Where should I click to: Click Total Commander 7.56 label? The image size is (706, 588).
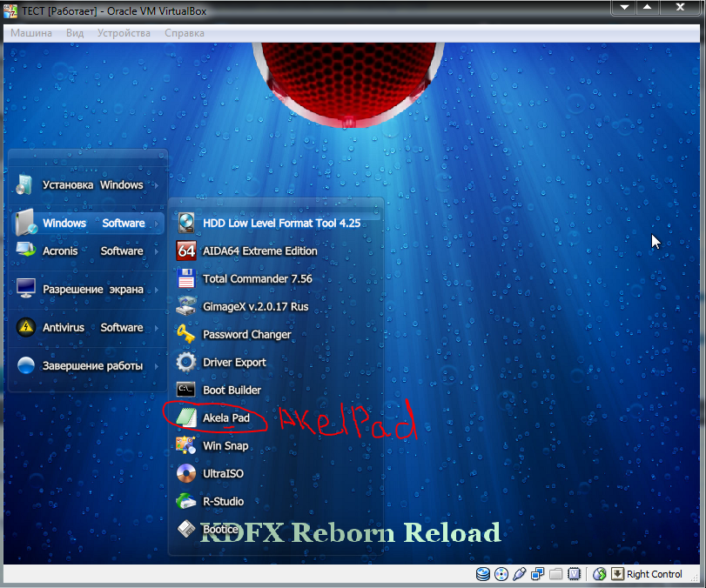tap(257, 279)
